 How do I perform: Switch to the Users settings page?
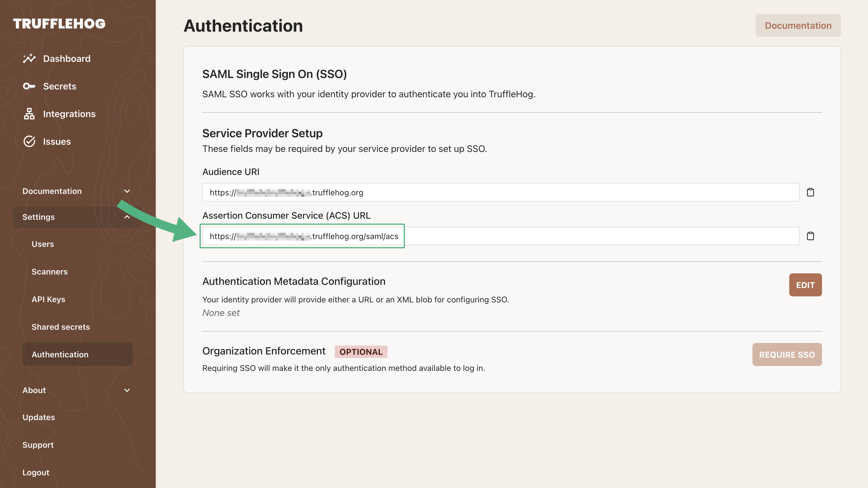tap(43, 243)
